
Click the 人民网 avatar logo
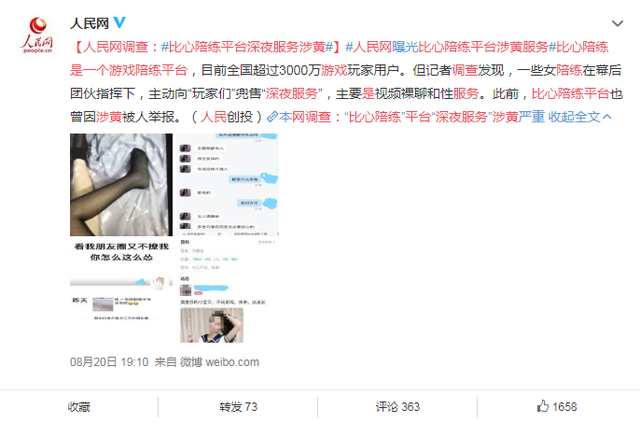click(x=37, y=35)
